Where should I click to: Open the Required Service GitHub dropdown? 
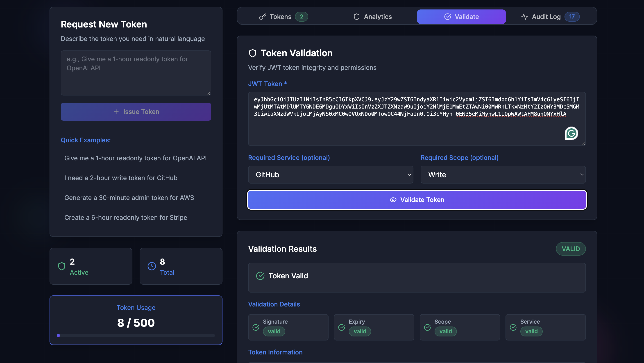pos(331,175)
